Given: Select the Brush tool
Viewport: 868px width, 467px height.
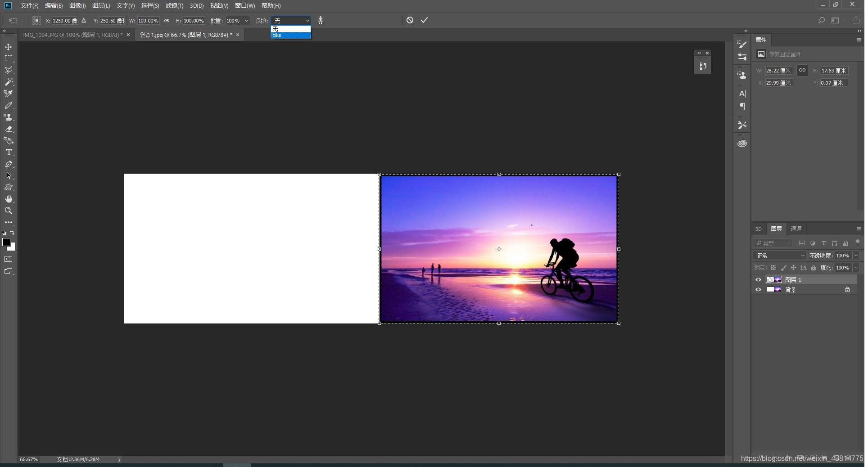Looking at the screenshot, I should pos(9,105).
